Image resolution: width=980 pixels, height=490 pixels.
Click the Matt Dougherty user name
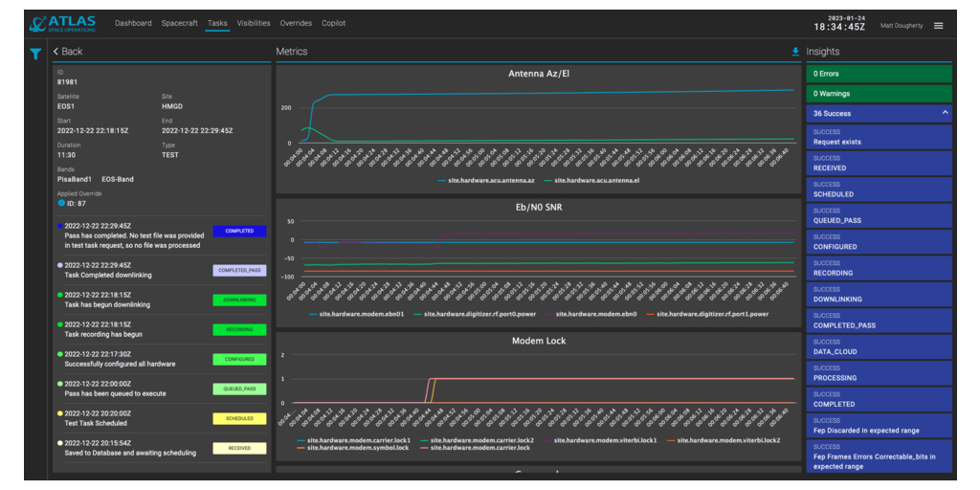pyautogui.click(x=901, y=26)
